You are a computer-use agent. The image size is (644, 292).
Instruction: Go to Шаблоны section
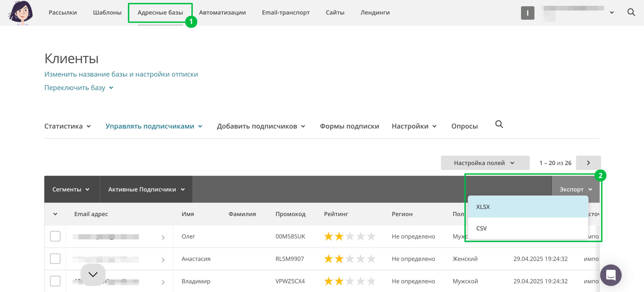pos(107,12)
